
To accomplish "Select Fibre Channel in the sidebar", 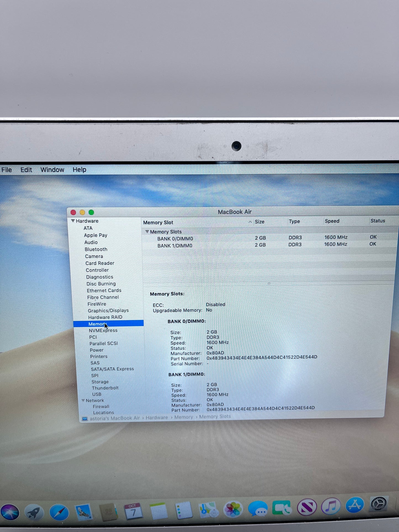I will [x=103, y=297].
